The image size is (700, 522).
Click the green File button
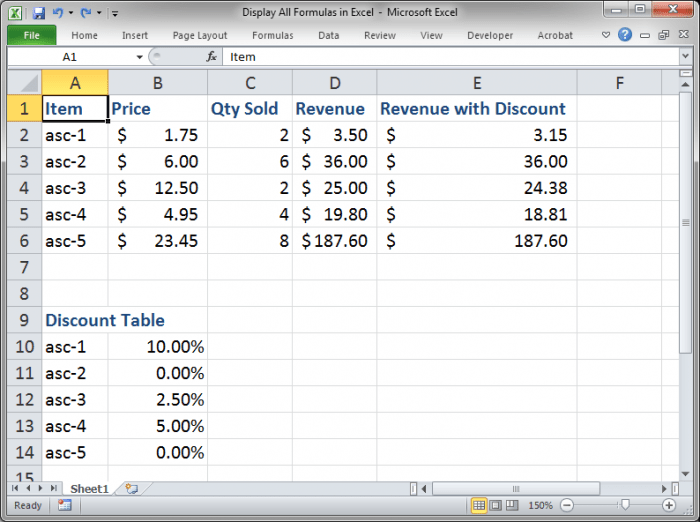click(31, 35)
